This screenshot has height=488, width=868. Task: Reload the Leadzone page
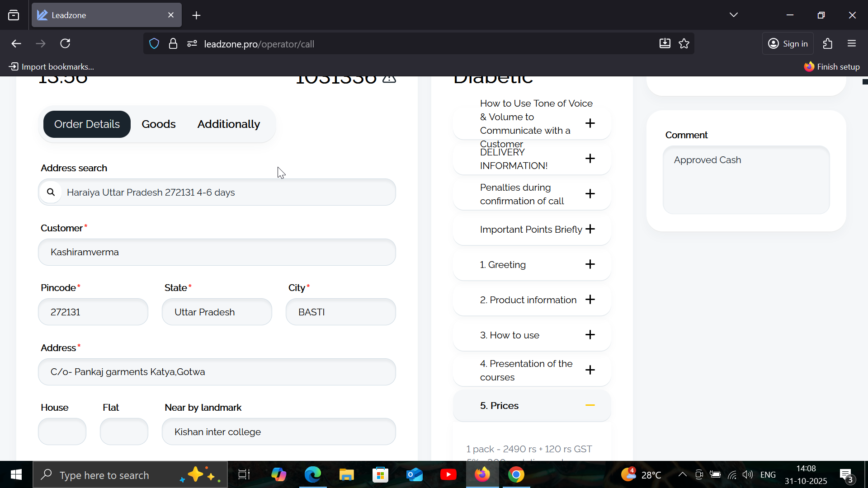(x=65, y=44)
